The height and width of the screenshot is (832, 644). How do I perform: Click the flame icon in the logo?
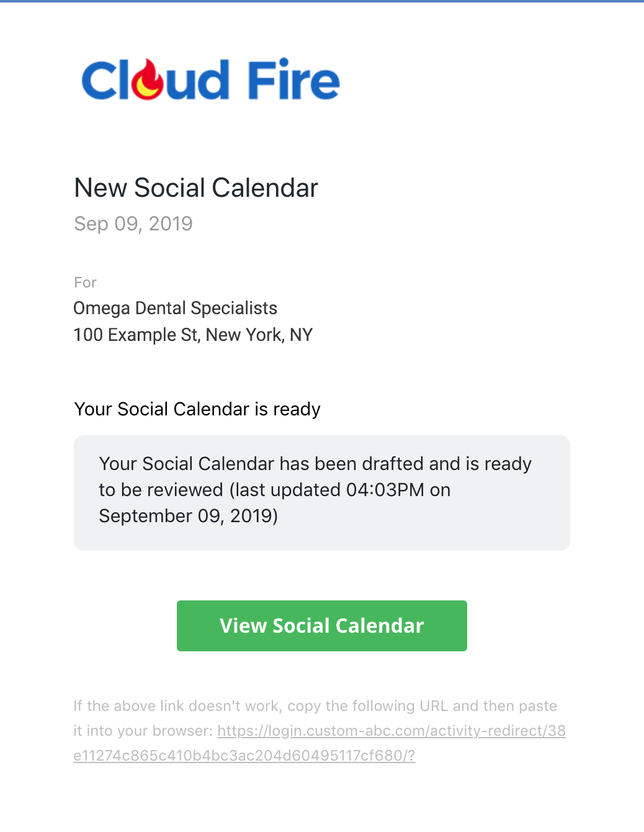click(150, 79)
